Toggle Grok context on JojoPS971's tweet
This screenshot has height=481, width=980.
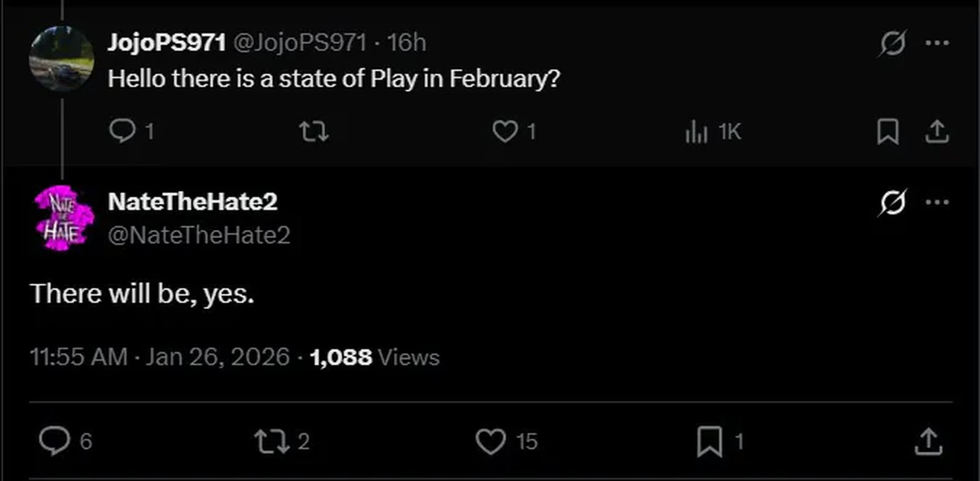coord(892,42)
